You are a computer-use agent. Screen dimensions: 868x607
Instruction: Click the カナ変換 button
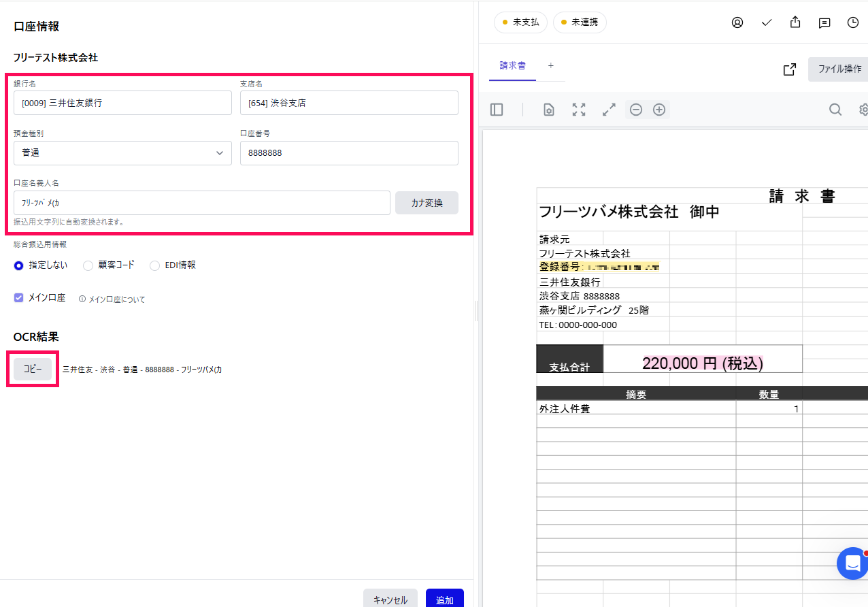coord(427,203)
